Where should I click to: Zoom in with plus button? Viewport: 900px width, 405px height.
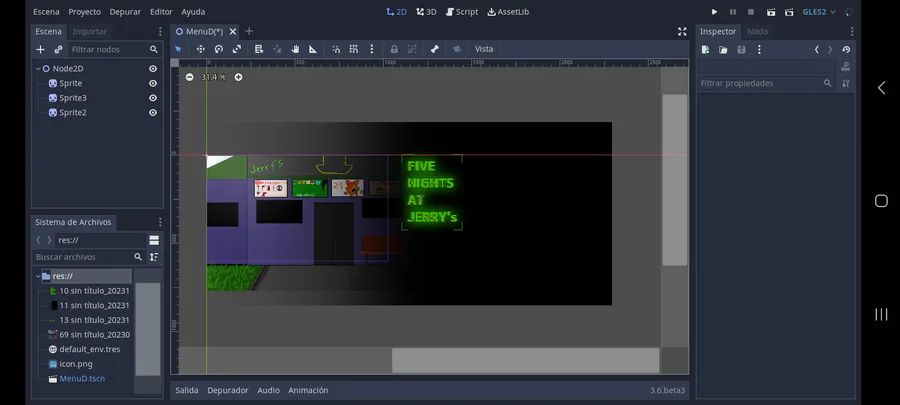point(238,77)
